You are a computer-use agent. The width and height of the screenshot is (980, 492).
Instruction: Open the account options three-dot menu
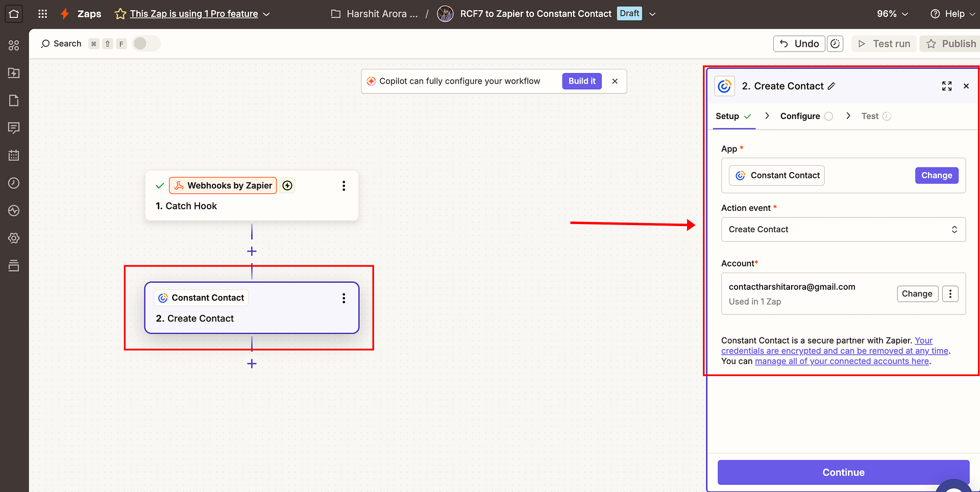click(x=950, y=294)
